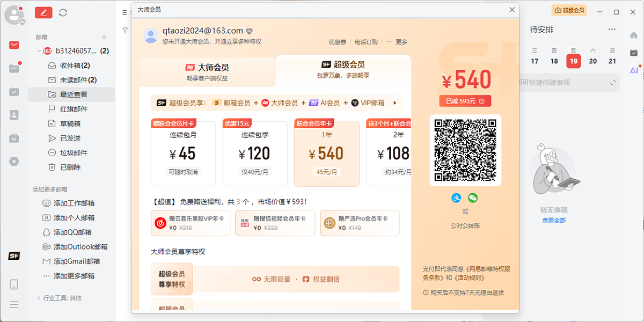Click the red compose mail button
644x322 pixels.
pos(43,12)
